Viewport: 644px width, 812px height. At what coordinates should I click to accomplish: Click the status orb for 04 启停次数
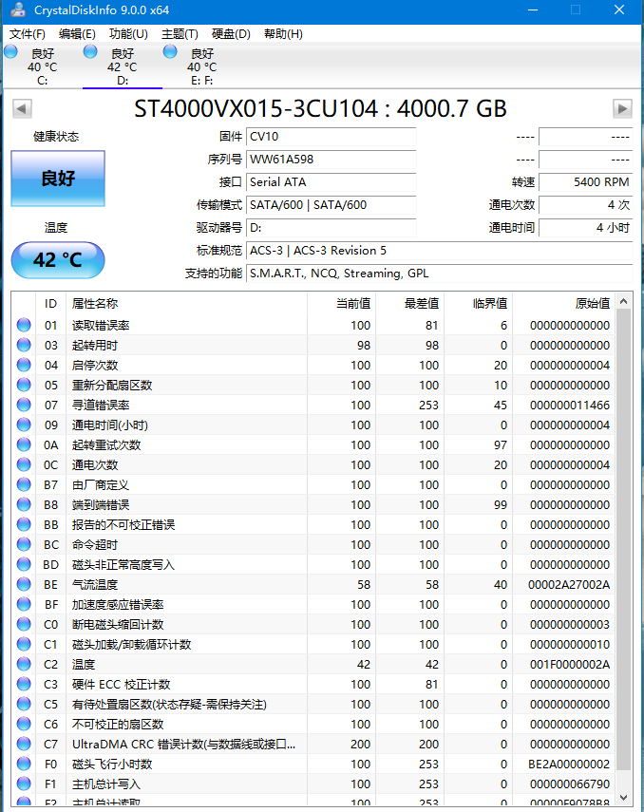24,365
